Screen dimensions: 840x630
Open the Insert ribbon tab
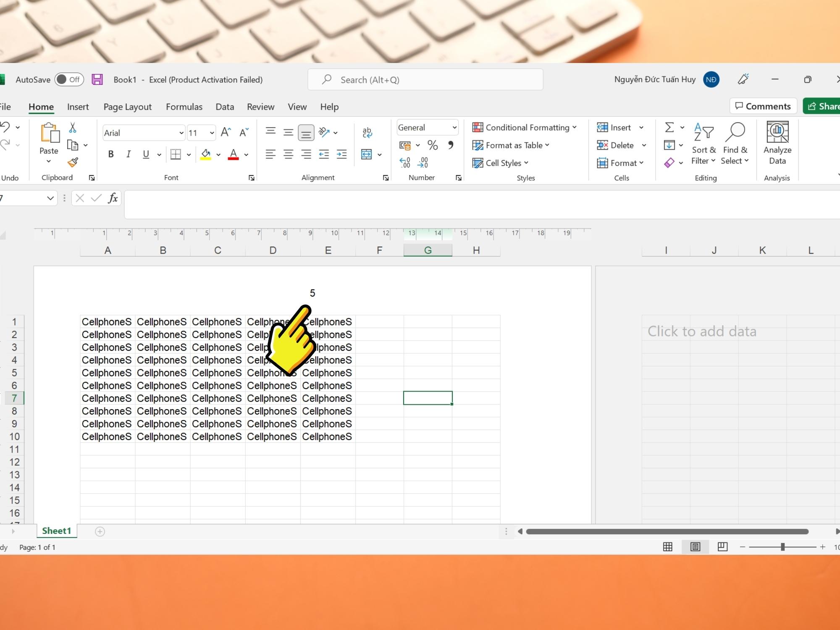click(78, 107)
